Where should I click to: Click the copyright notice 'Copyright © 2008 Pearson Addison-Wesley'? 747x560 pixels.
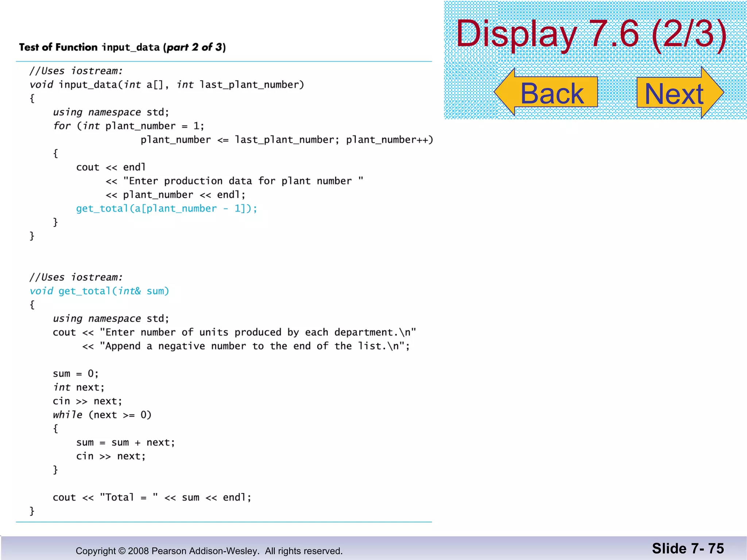click(167, 551)
